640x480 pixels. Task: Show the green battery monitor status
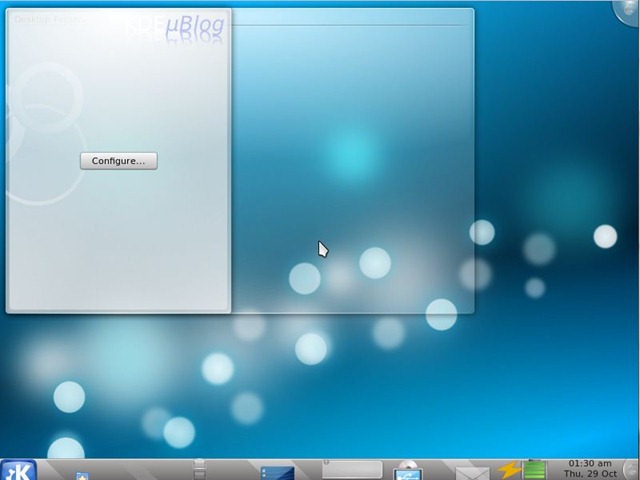point(535,470)
